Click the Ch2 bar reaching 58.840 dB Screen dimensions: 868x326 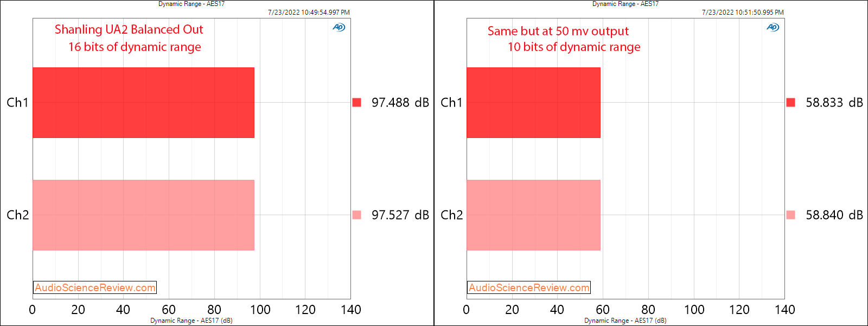tap(533, 215)
